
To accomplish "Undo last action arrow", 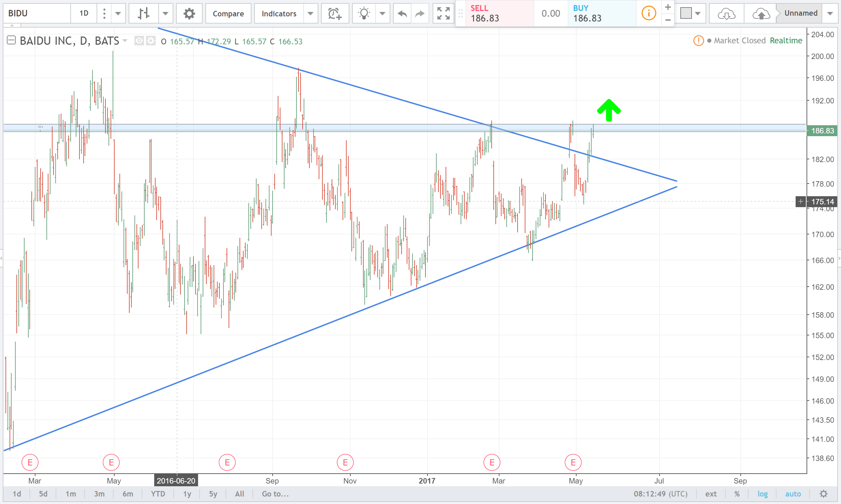I will (402, 14).
